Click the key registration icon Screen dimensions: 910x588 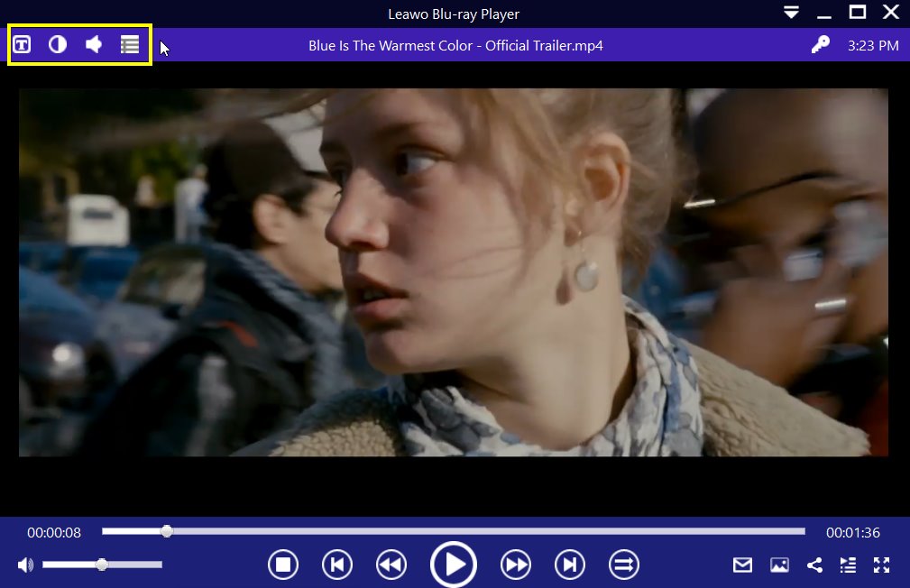(x=820, y=45)
